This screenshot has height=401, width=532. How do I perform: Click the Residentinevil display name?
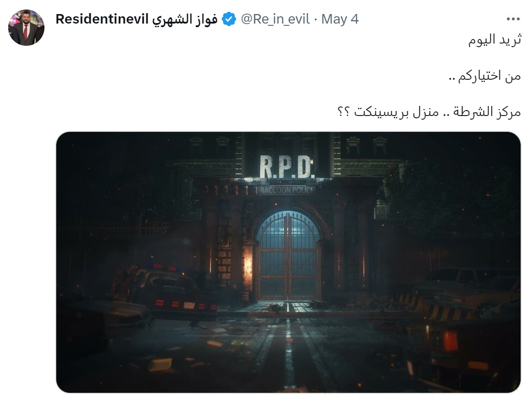pos(102,19)
